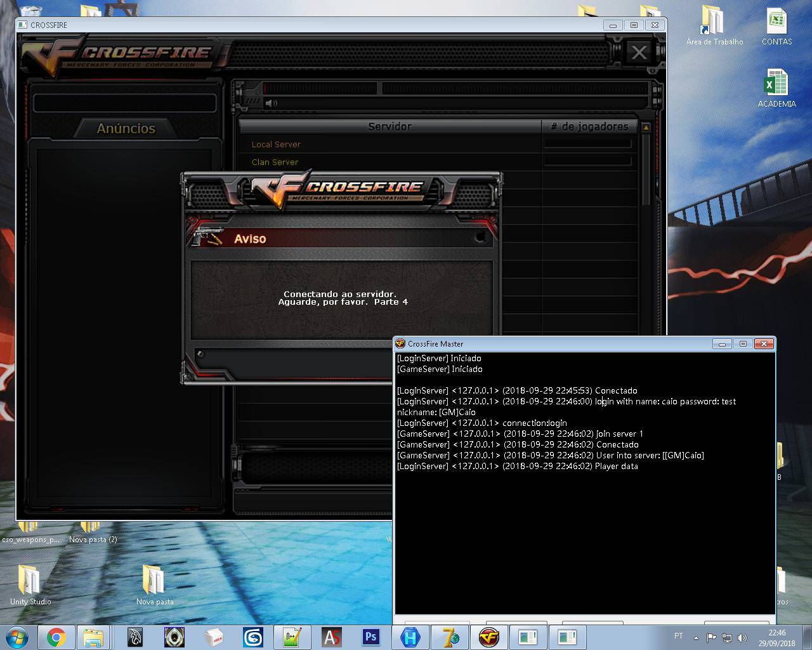
Task: Launch Google Chrome from the taskbar
Action: pos(56,637)
